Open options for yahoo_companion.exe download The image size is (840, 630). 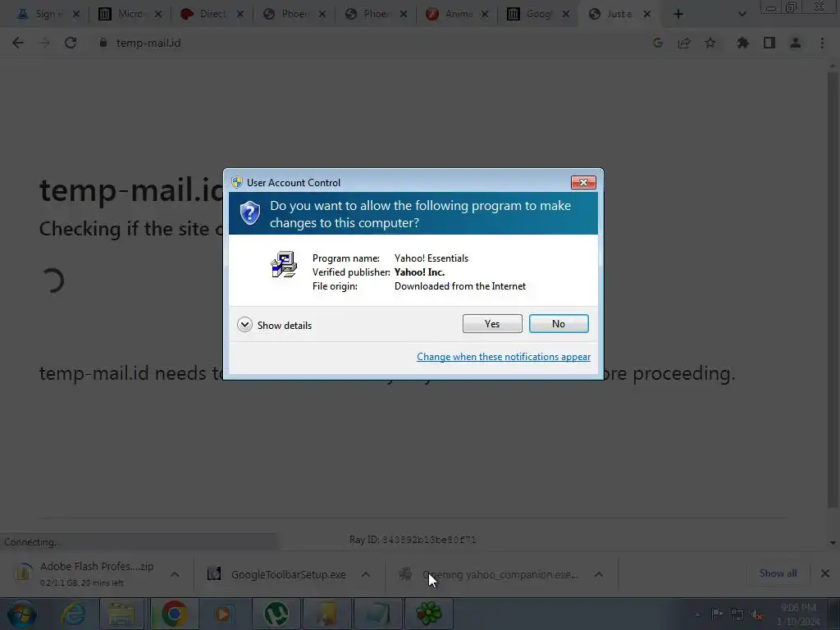(x=598, y=574)
